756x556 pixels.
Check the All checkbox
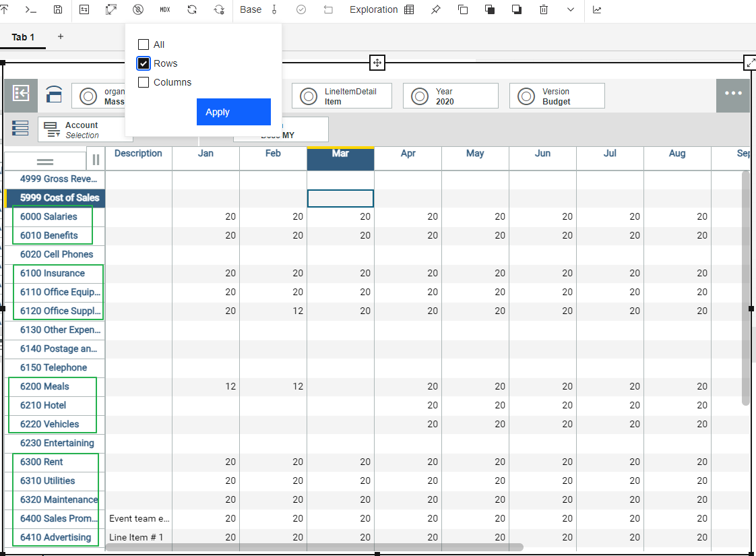[x=143, y=44]
